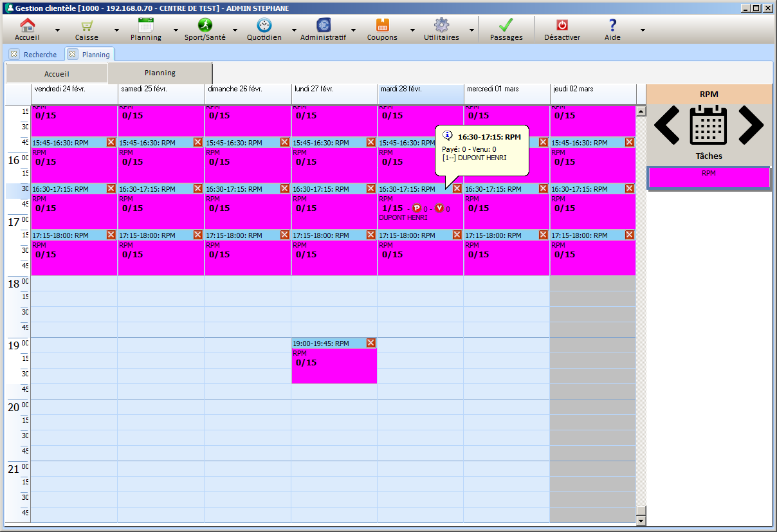
Task: Expand the Sport/Santé dropdown arrow
Action: pyautogui.click(x=235, y=30)
